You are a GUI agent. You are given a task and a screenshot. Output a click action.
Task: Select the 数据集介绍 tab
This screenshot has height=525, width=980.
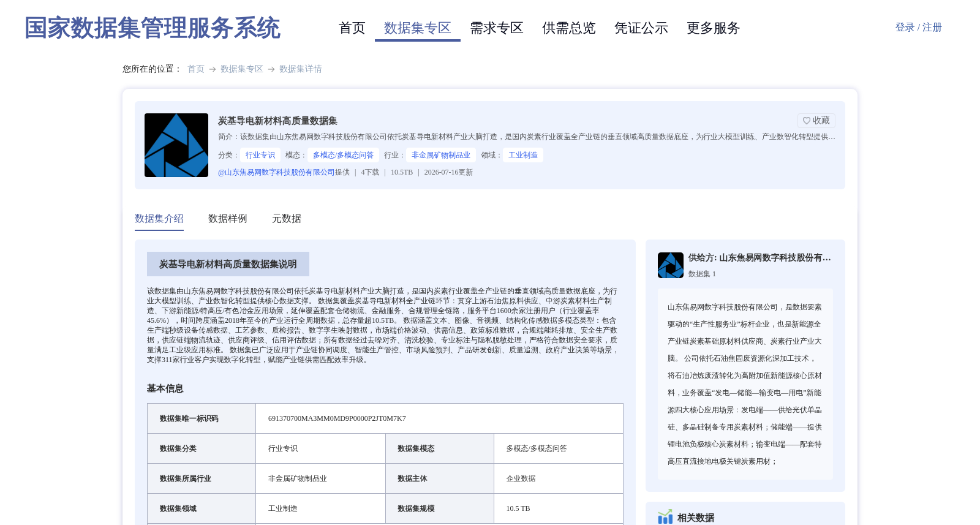tap(159, 219)
